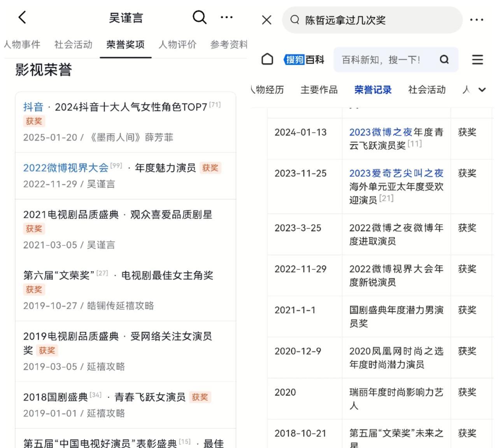Image resolution: width=498 pixels, height=448 pixels.
Task: Click 获奖 status in 2022-11-29 table row
Action: pyautogui.click(x=467, y=269)
